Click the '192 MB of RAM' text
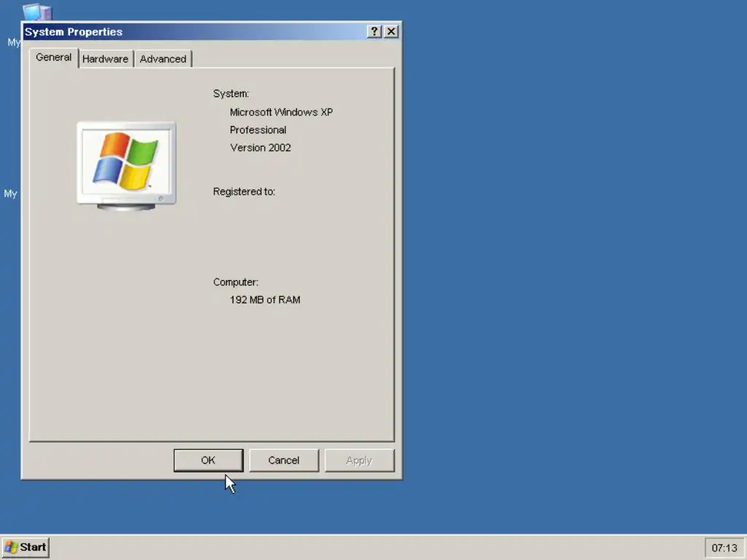This screenshot has height=560, width=747. point(265,300)
